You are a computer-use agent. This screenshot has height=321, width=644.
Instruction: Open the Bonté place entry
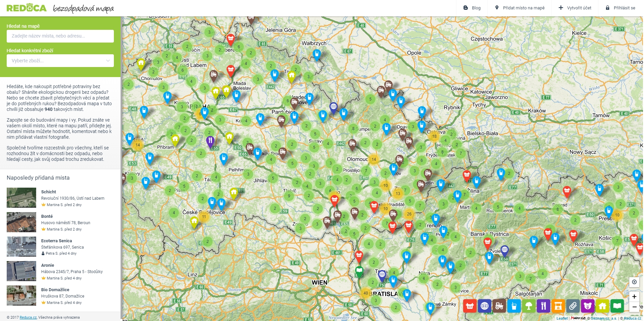point(47,216)
